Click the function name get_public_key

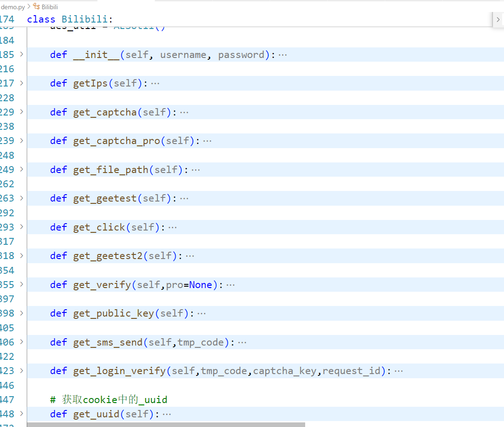click(114, 314)
